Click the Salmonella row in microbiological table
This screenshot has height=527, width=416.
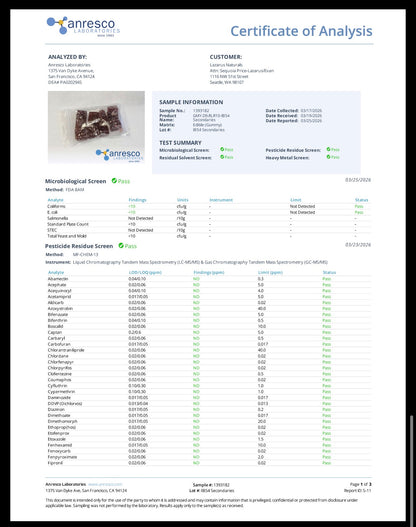(x=209, y=218)
